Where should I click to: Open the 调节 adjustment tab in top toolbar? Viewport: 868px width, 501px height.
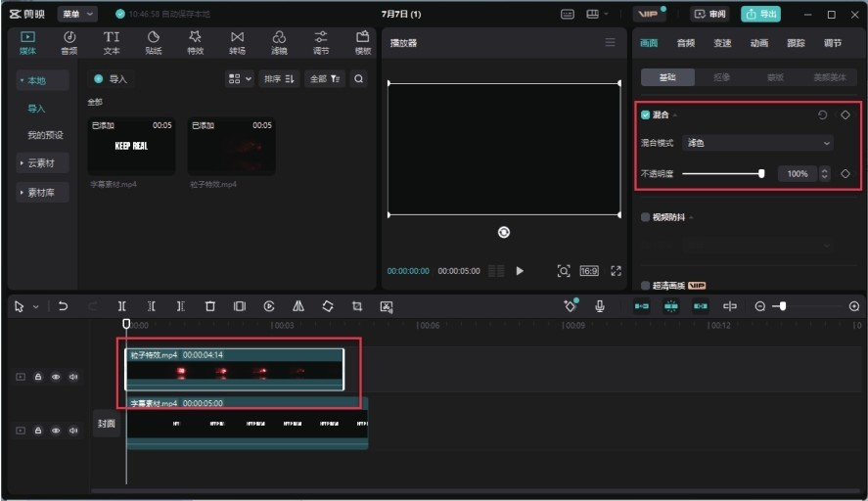pos(321,43)
